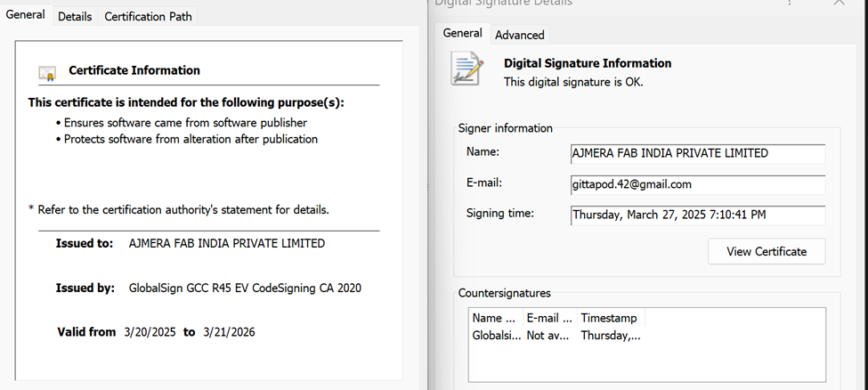The width and height of the screenshot is (868, 390).
Task: Click 'GlobalSign GCC R45 EV CodeSigning CA 2020' issuer text
Action: point(245,288)
